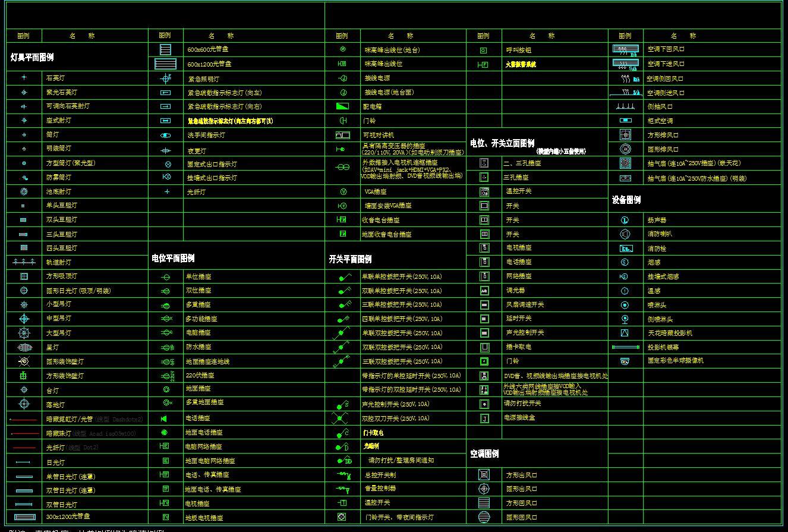Pick the 消防栓 symbol
788x532 pixels.
pos(626,248)
